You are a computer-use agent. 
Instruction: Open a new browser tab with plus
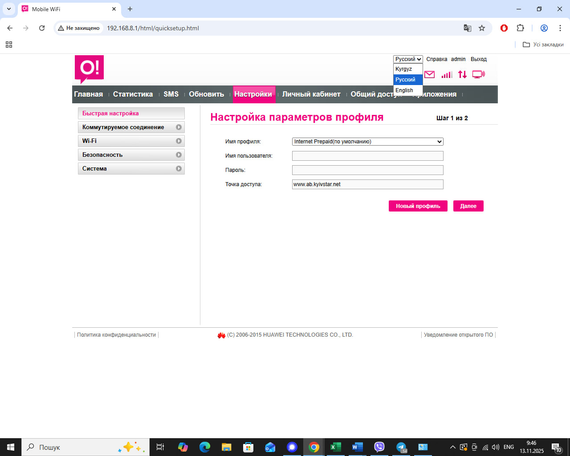coord(130,9)
